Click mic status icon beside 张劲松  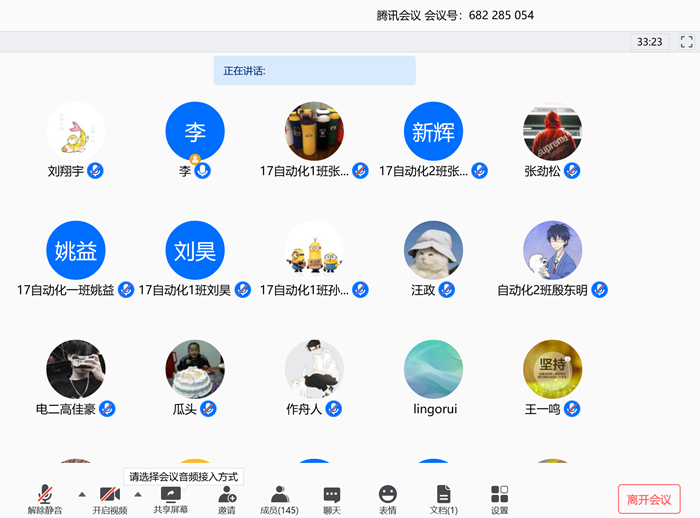[572, 171]
